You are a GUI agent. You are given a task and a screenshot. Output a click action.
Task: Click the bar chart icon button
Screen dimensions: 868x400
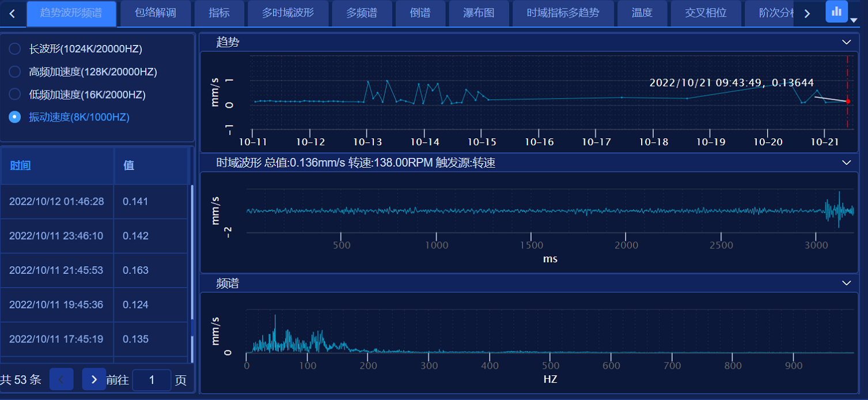point(836,12)
